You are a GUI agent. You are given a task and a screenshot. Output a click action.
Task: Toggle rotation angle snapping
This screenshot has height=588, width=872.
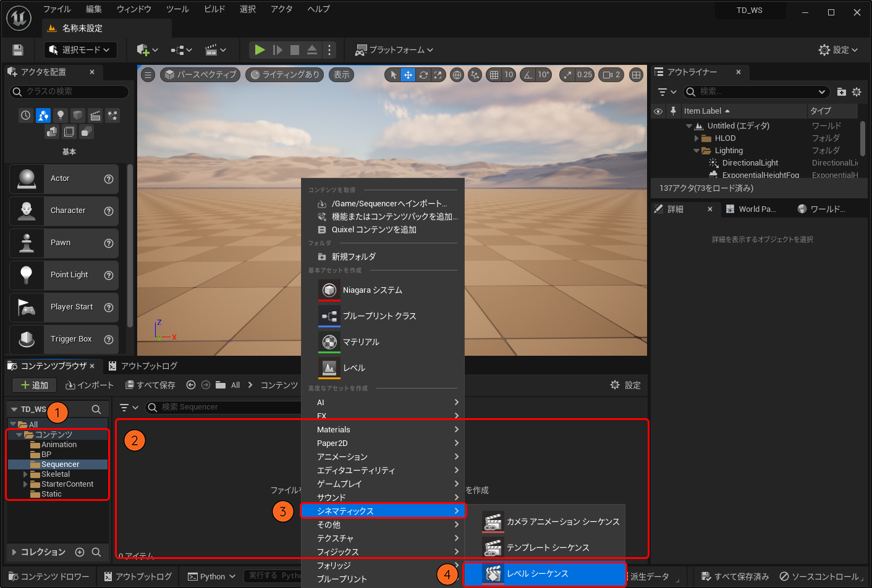tap(528, 75)
